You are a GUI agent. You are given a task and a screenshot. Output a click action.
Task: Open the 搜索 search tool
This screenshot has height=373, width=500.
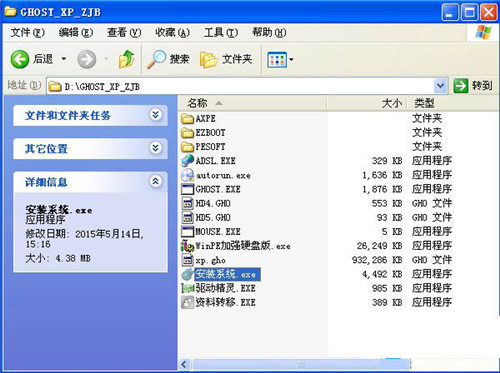click(168, 59)
